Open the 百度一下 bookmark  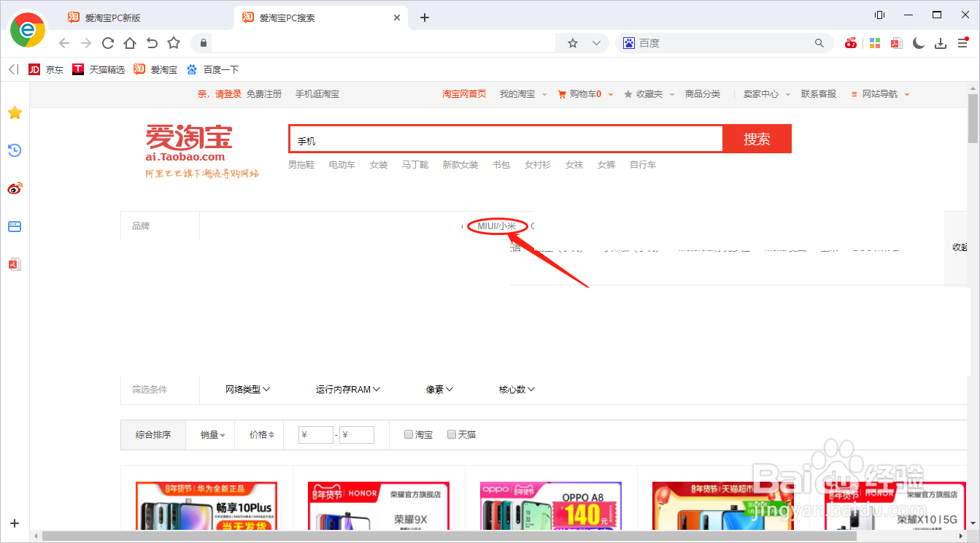tap(212, 69)
